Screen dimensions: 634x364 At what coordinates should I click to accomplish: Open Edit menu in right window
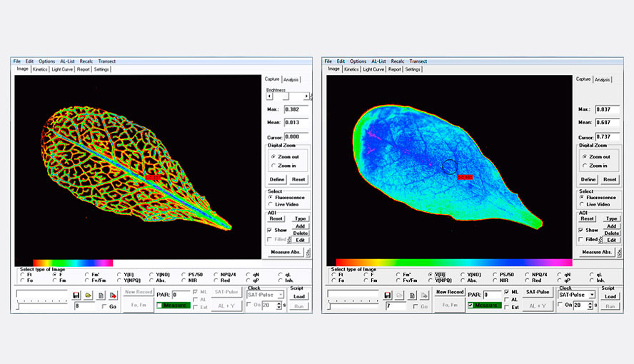pos(341,61)
